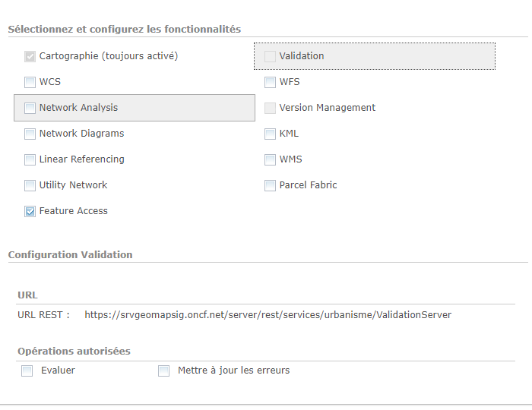Uncheck the Feature Access checkbox
The height and width of the screenshot is (410, 532).
30,211
